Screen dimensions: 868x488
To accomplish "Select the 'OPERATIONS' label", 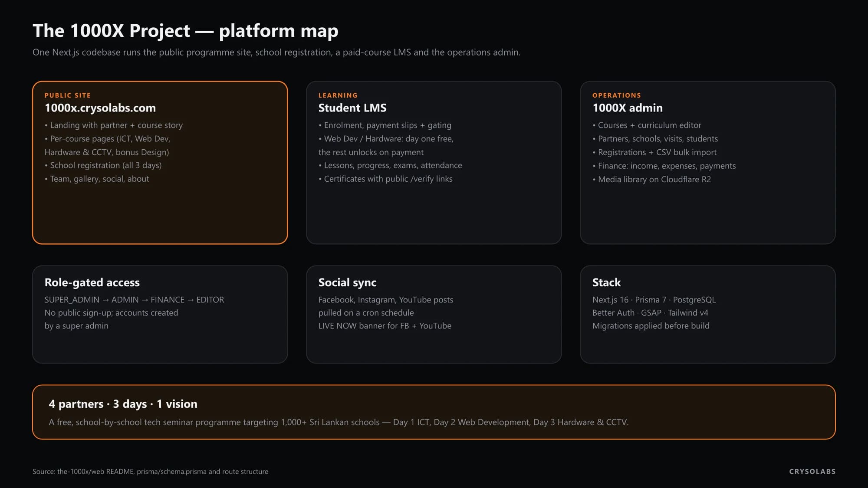I will click(x=617, y=95).
